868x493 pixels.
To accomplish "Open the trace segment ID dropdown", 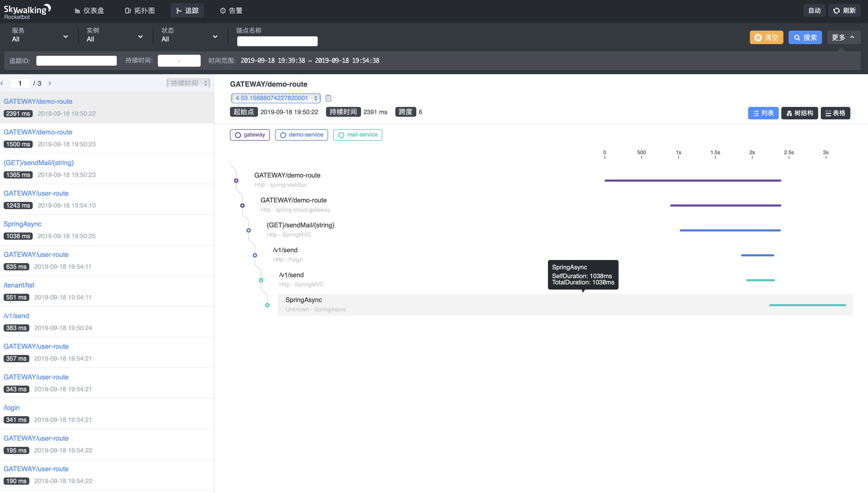I will (x=275, y=98).
